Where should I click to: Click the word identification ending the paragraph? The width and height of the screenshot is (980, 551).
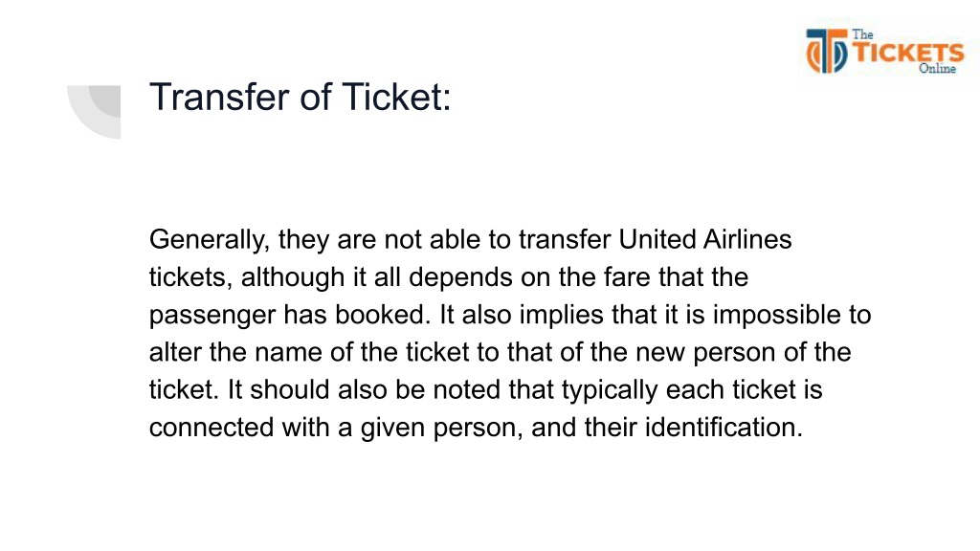pos(724,428)
